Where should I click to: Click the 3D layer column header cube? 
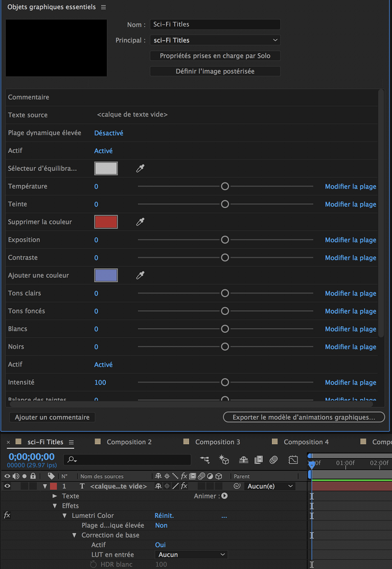pyautogui.click(x=219, y=476)
